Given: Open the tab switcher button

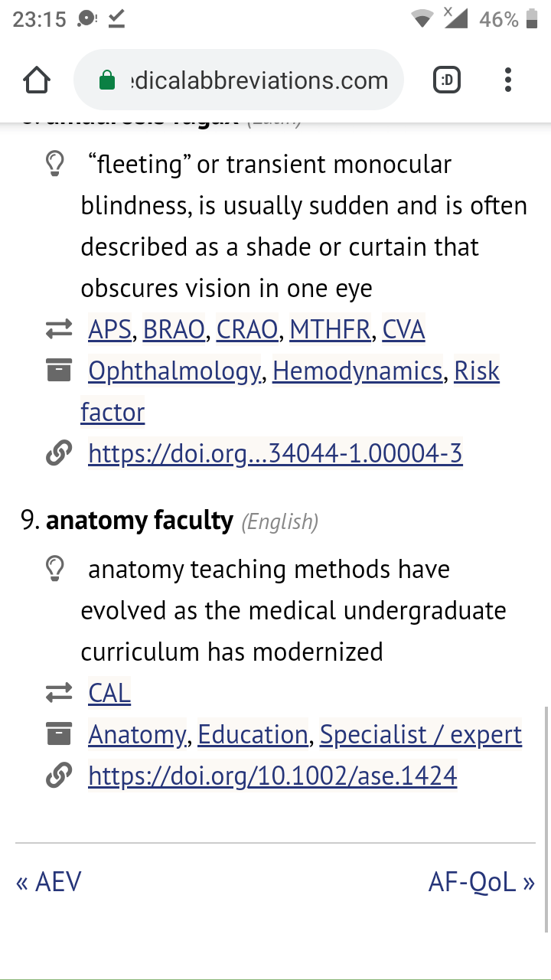Looking at the screenshot, I should coord(447,80).
